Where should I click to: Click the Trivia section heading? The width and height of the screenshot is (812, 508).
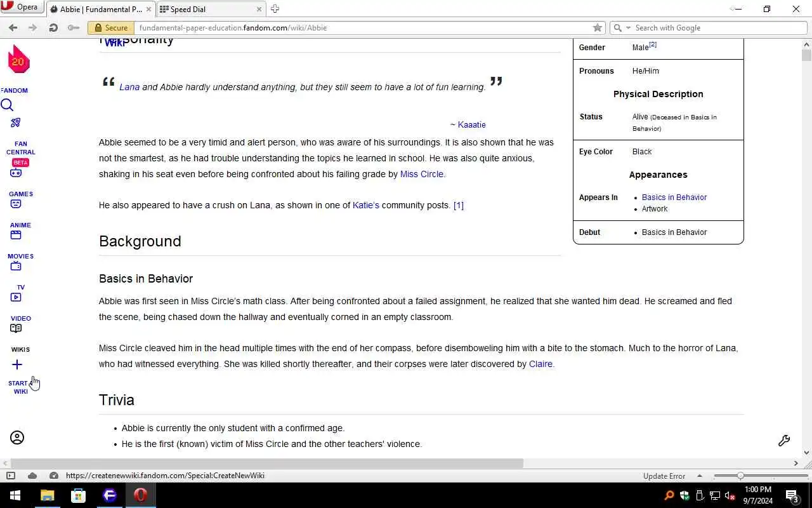[117, 400]
